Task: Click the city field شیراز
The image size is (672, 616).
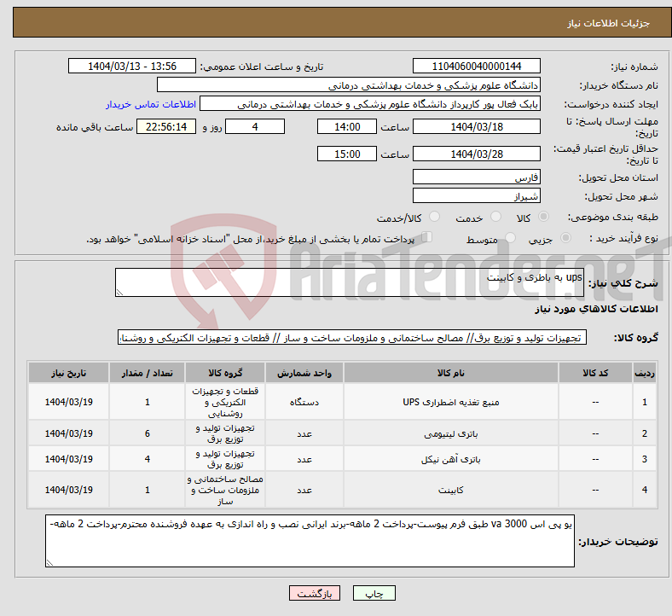Action: pyautogui.click(x=476, y=195)
